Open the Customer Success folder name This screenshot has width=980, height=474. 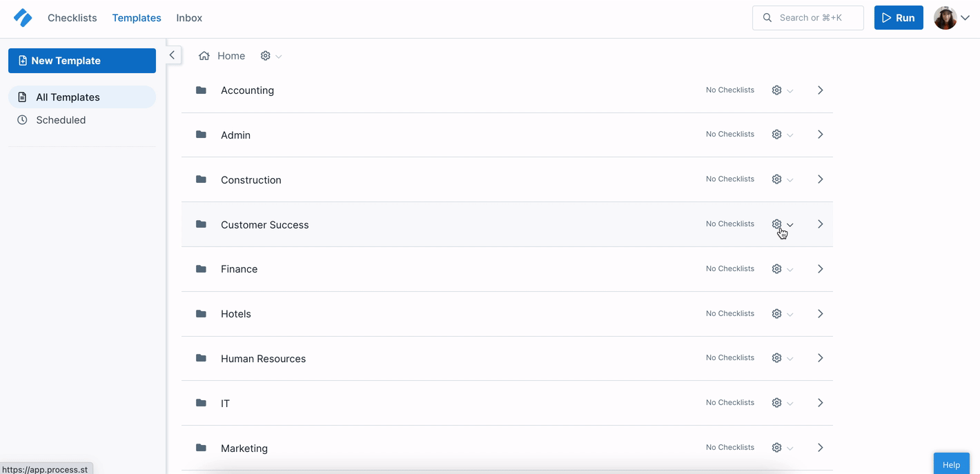[265, 225]
